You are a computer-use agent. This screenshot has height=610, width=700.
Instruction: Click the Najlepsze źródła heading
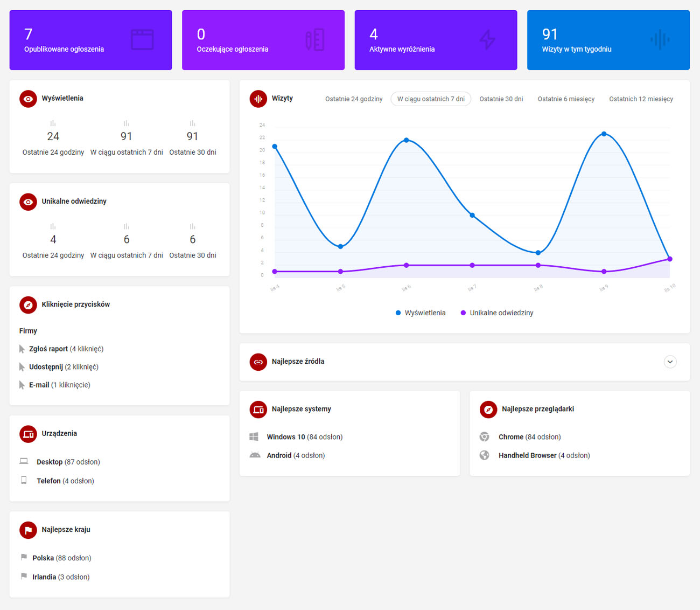298,362
